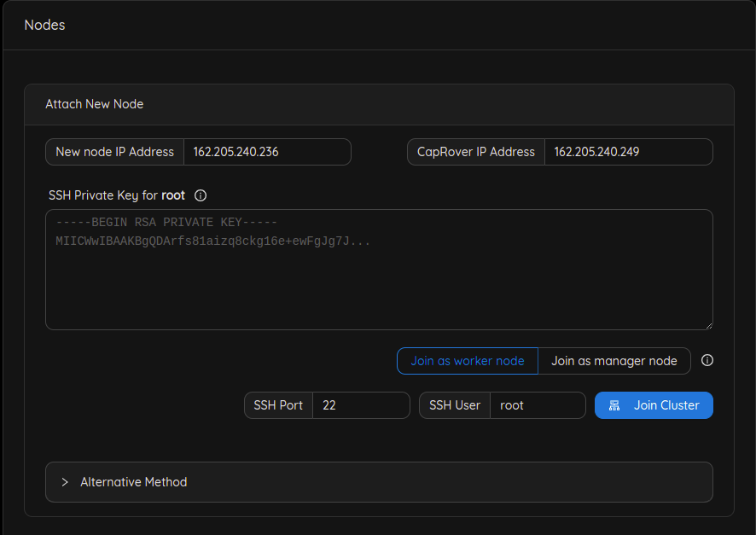This screenshot has height=535, width=756.
Task: Select Join as manager node option
Action: 614,361
